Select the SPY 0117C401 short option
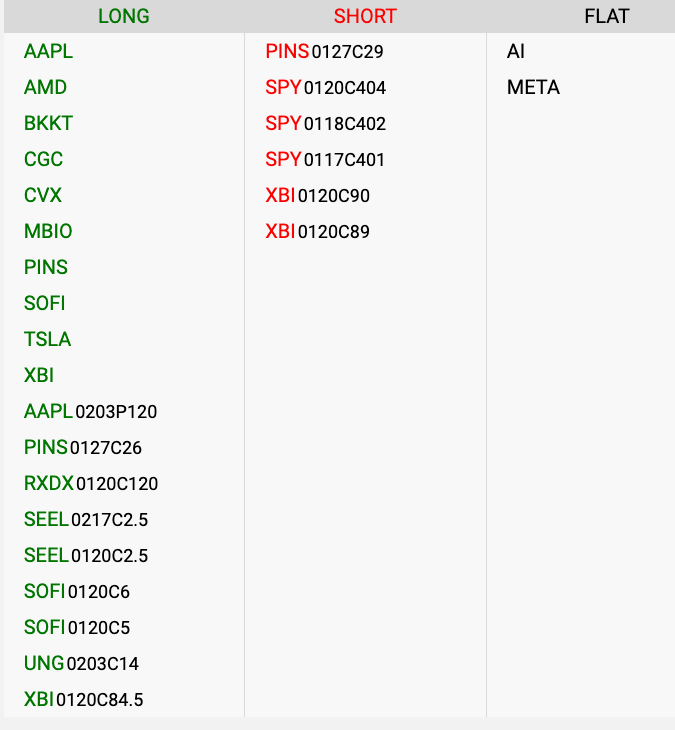Screen dimensions: 675x730 325,160
